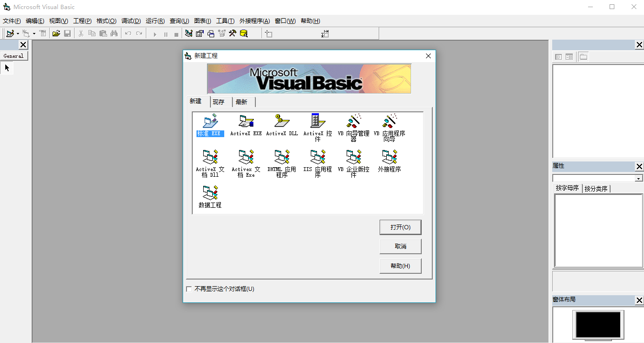644x343 pixels.
Task: Select the Pointer tool in the toolbox
Action: coord(7,68)
